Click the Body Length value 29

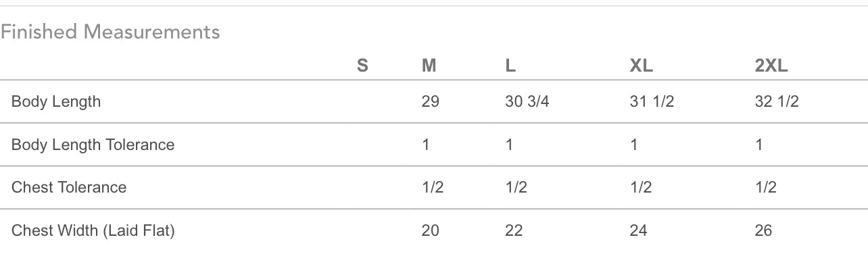coord(430,101)
